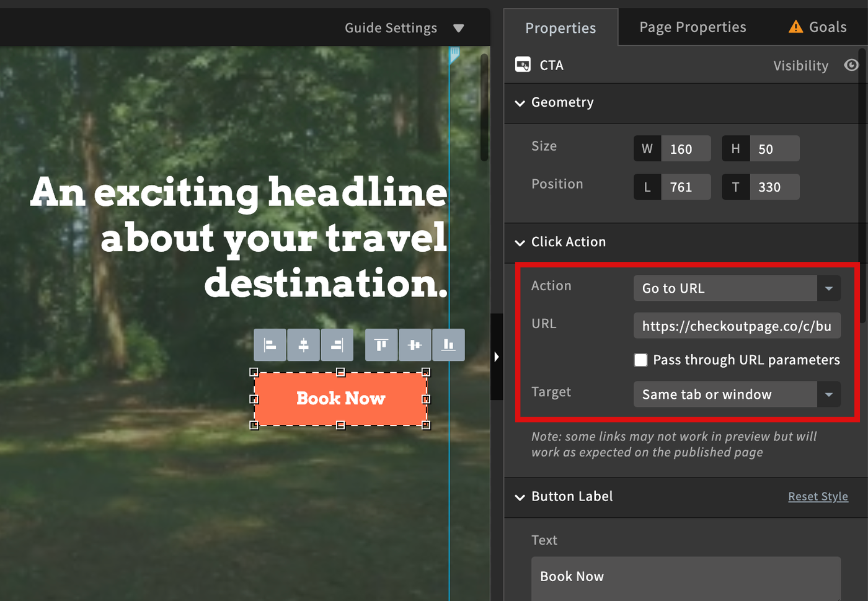Align selected element to right edge
The width and height of the screenshot is (868, 601).
337,345
